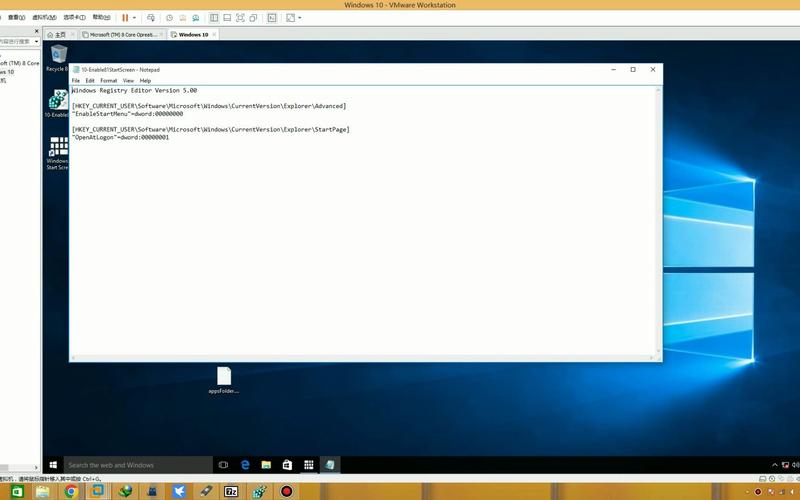Open Google Chrome from host taskbar
This screenshot has height=500, width=800.
point(71,491)
